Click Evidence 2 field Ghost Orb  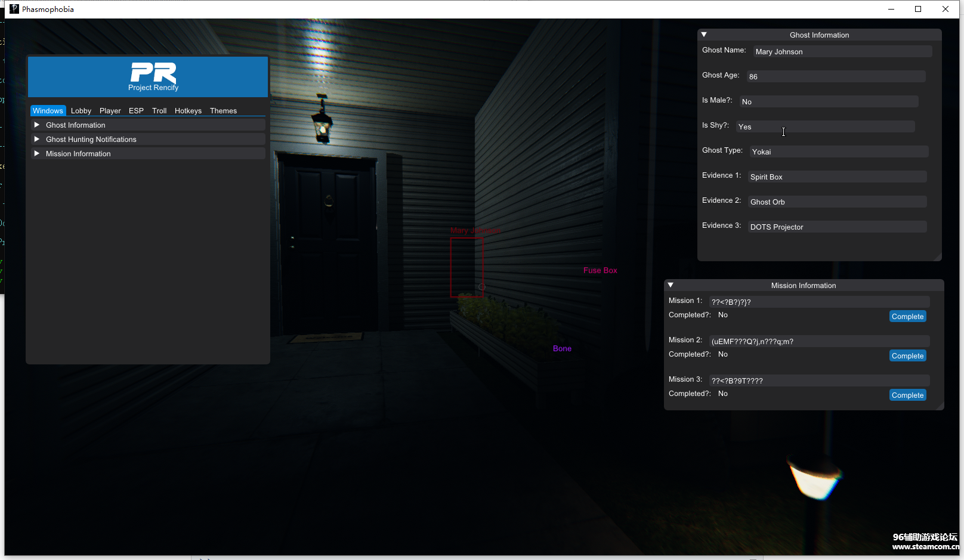pyautogui.click(x=837, y=202)
